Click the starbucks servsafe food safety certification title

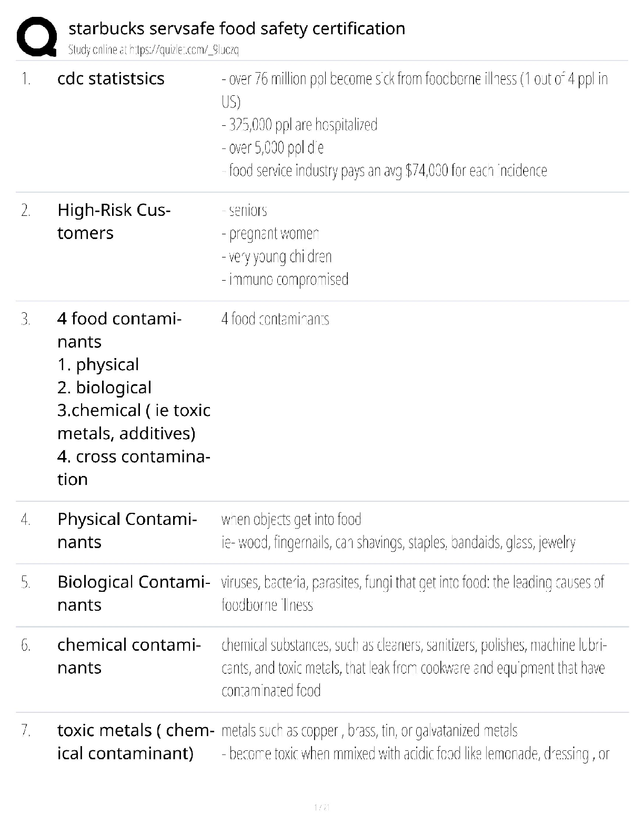coord(237,28)
